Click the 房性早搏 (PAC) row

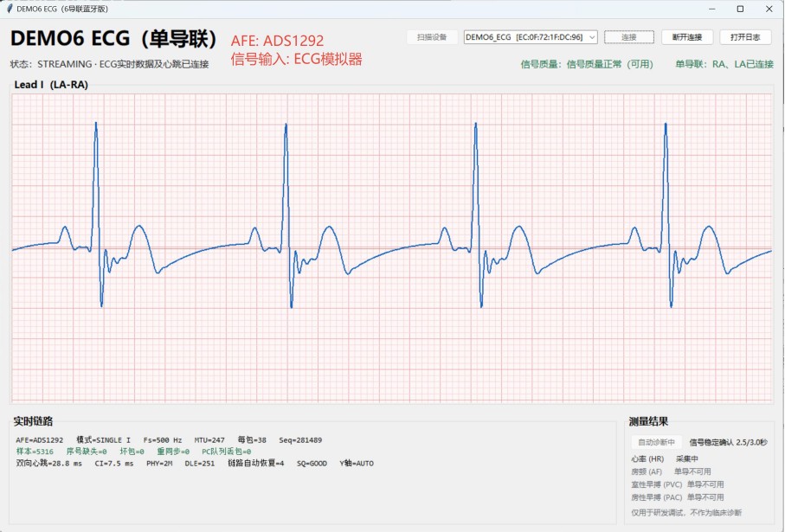pos(678,497)
